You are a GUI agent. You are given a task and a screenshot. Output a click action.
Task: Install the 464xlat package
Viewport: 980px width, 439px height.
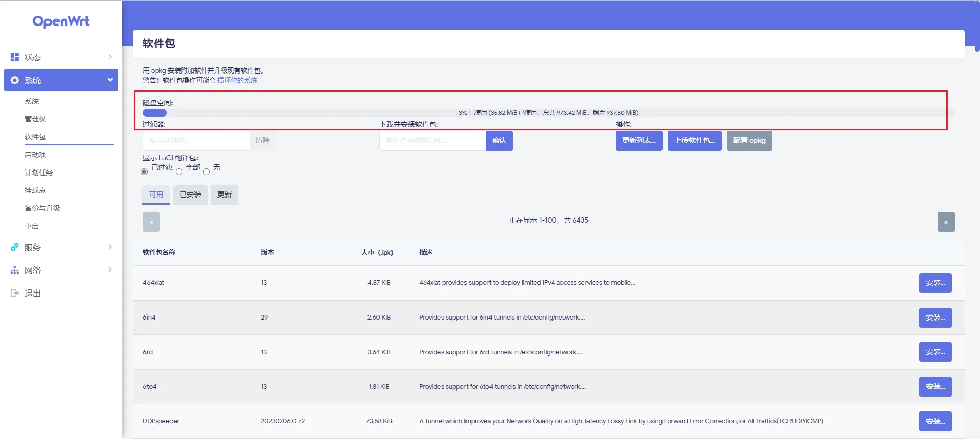936,283
